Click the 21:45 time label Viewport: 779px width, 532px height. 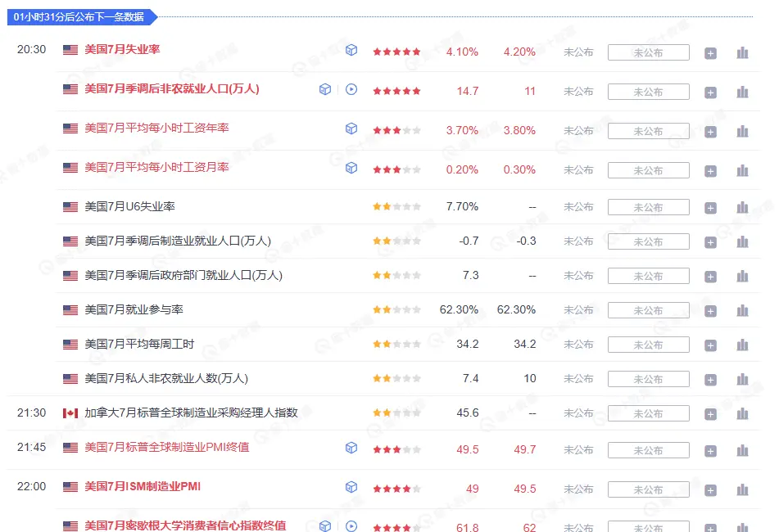pyautogui.click(x=31, y=447)
